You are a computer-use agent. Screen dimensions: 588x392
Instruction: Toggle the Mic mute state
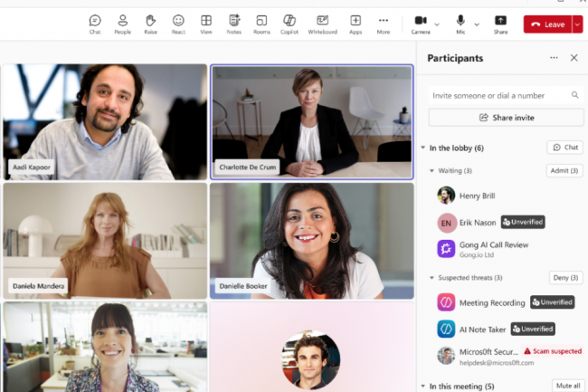click(460, 24)
